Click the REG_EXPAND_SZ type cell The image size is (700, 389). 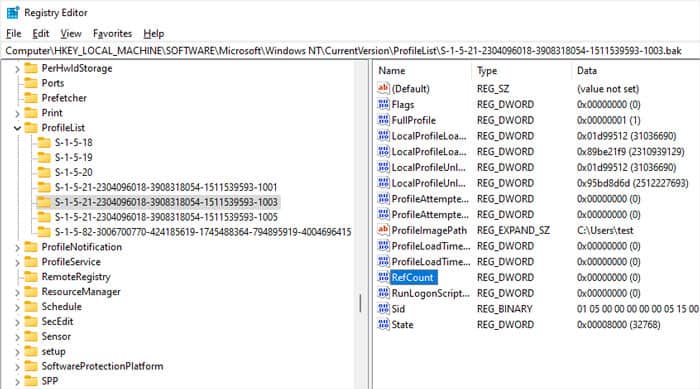tap(513, 230)
